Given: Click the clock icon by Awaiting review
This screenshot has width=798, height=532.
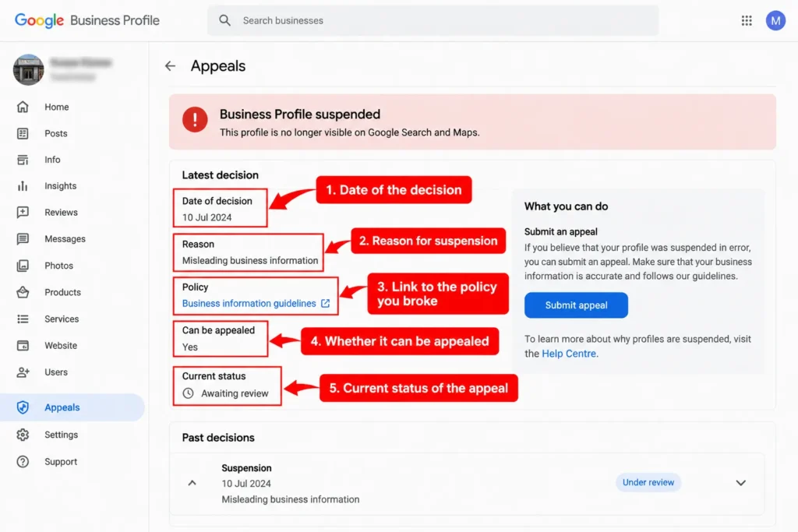Looking at the screenshot, I should click(189, 393).
